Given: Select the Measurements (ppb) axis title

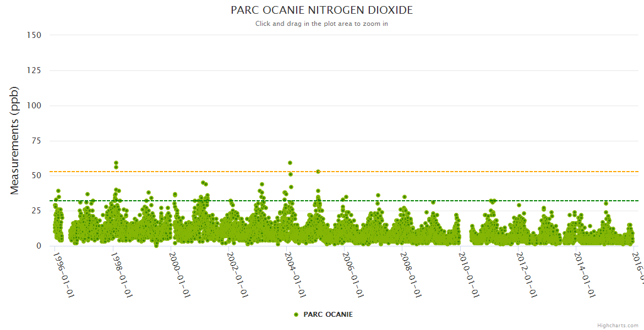Looking at the screenshot, I should 15,140.
